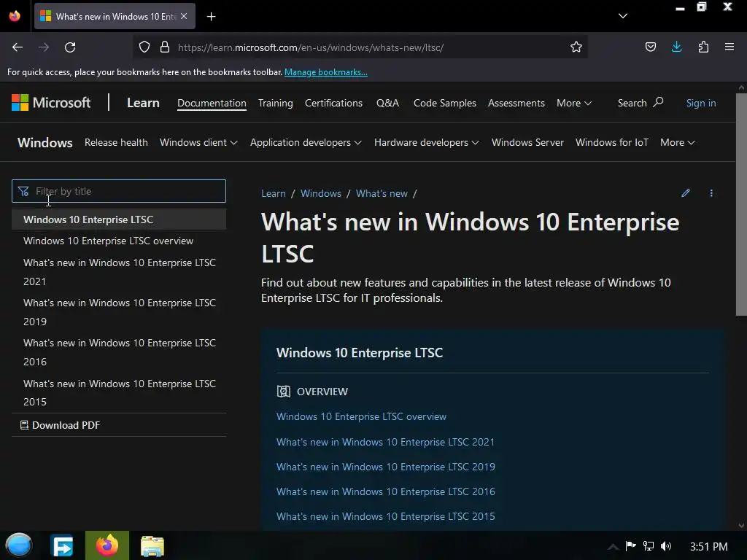The width and height of the screenshot is (747, 560).
Task: Expand Windows client dropdown
Action: pyautogui.click(x=198, y=142)
